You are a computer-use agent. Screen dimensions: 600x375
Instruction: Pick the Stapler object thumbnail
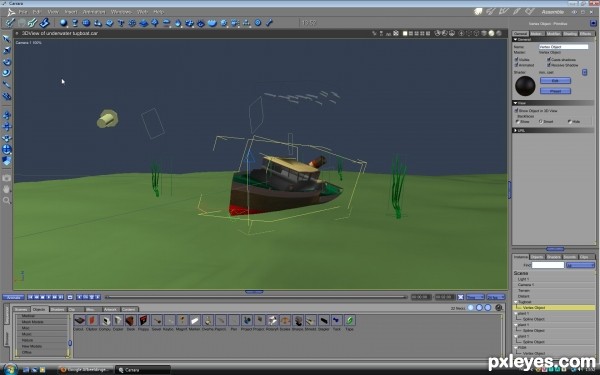[324, 320]
